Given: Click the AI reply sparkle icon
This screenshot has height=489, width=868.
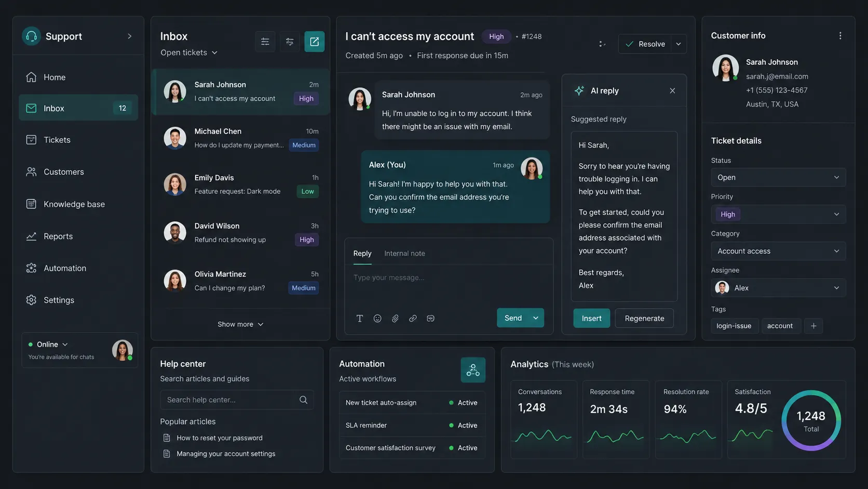Looking at the screenshot, I should (x=579, y=90).
